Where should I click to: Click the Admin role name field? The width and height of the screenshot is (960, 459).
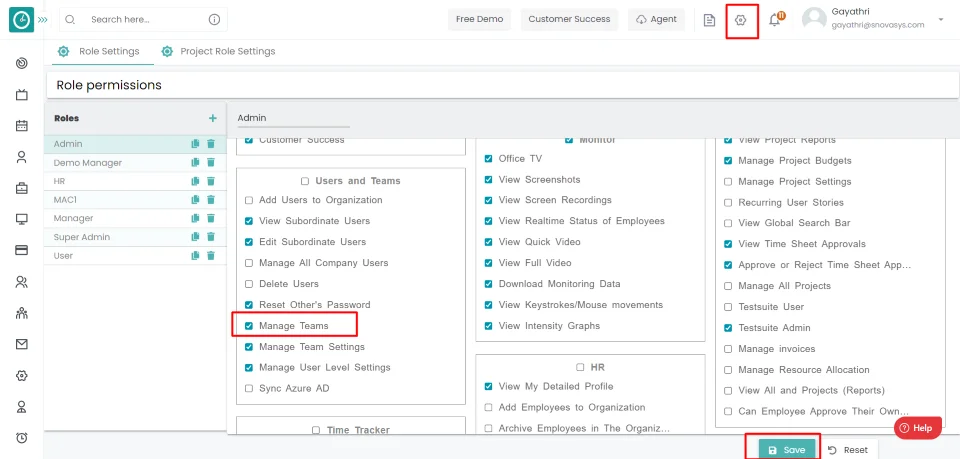[x=293, y=119]
